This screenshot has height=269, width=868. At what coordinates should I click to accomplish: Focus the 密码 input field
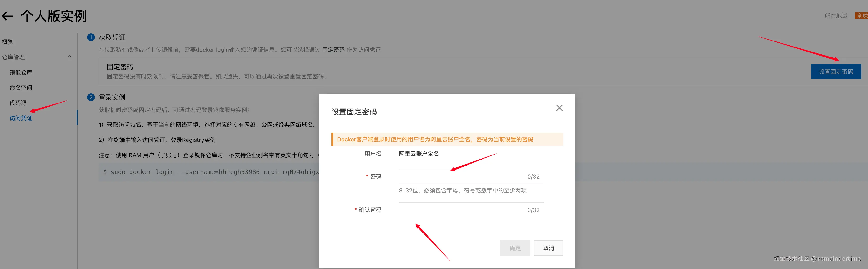click(x=462, y=176)
